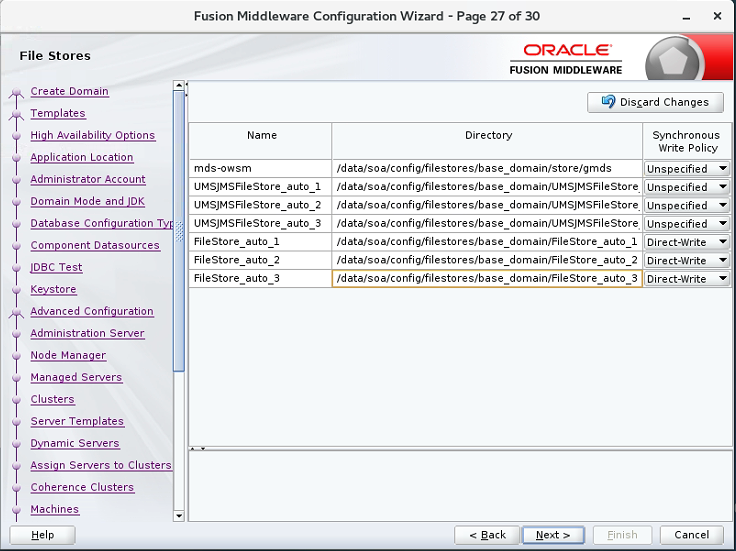Click step bullet icon beside Create Domain

16,92
